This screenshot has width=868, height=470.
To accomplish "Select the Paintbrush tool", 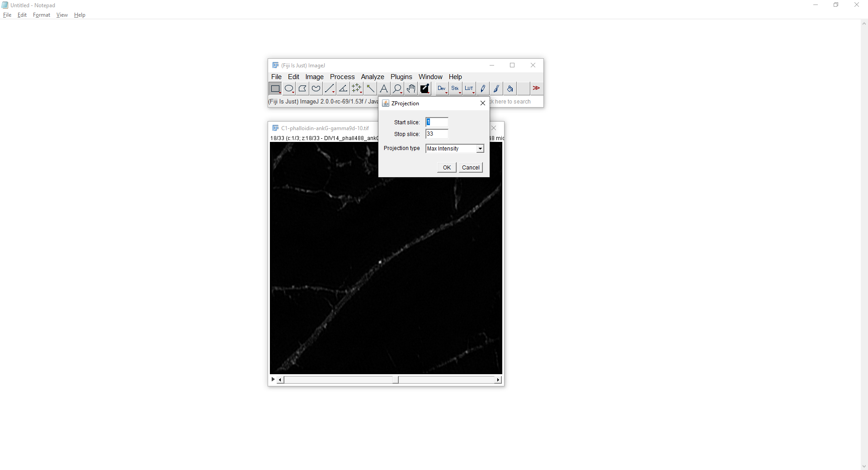I will pyautogui.click(x=496, y=89).
